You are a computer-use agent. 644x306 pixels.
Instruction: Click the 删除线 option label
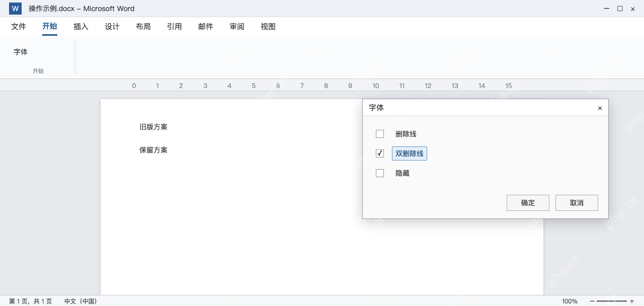[x=406, y=134]
